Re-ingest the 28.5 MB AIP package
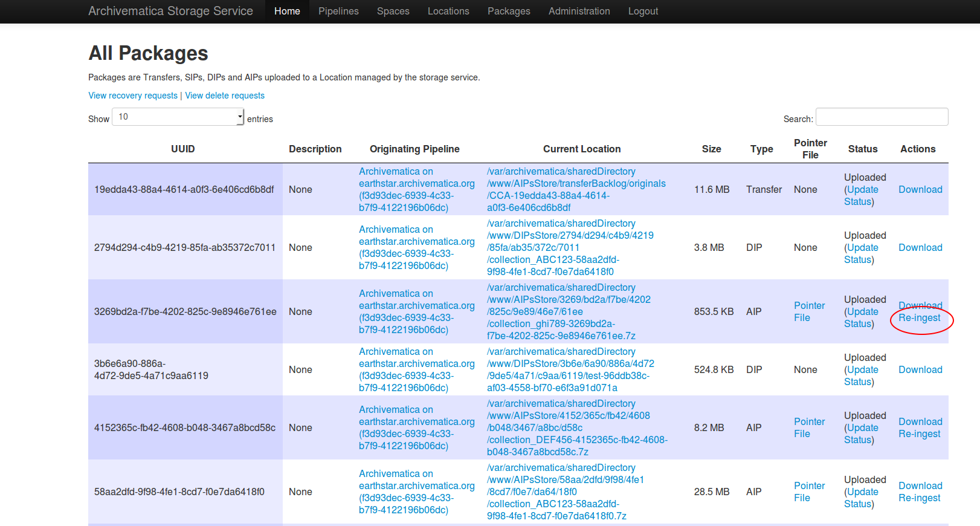This screenshot has height=526, width=980. pyautogui.click(x=919, y=498)
